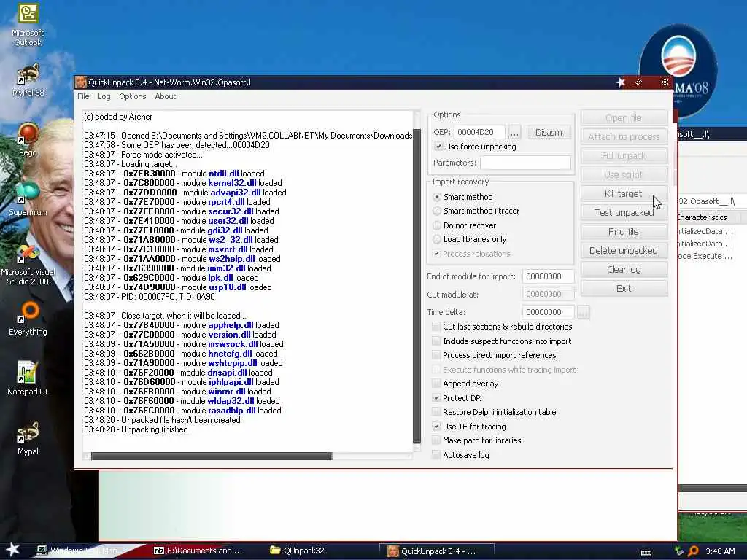Viewport: 747px width, 560px height.
Task: Click the Kill target button
Action: tap(624, 194)
